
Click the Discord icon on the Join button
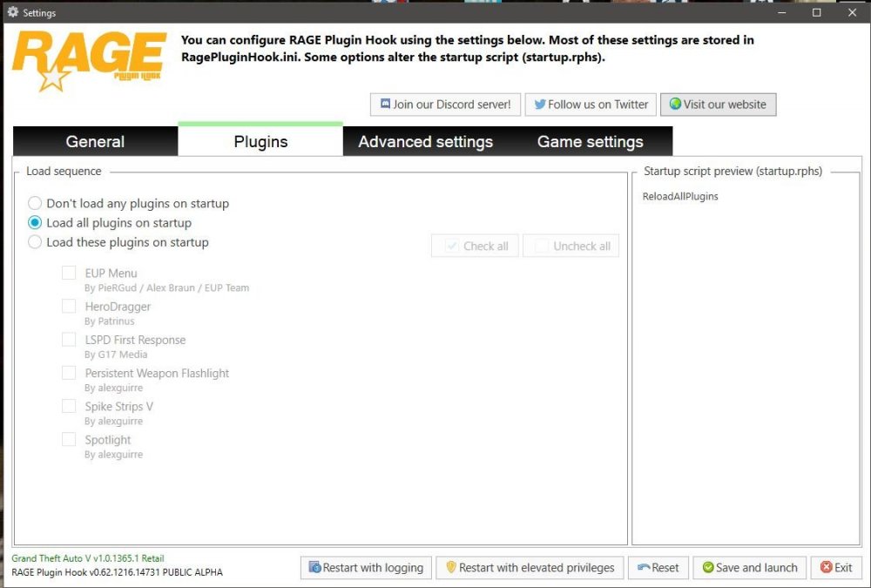[385, 104]
